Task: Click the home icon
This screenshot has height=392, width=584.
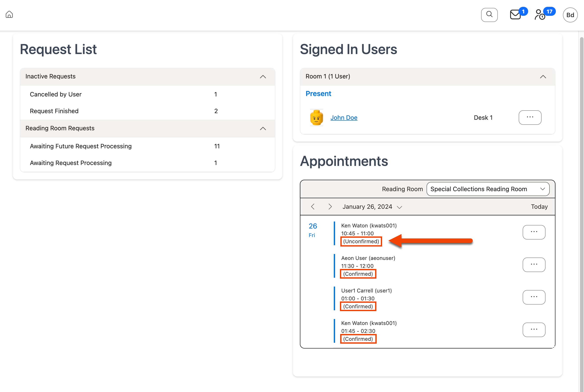Action: pos(9,15)
